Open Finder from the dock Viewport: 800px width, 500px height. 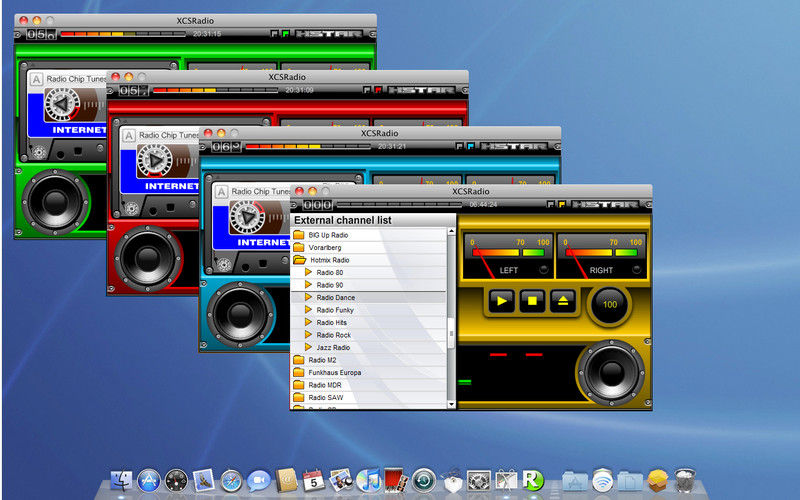(x=121, y=480)
